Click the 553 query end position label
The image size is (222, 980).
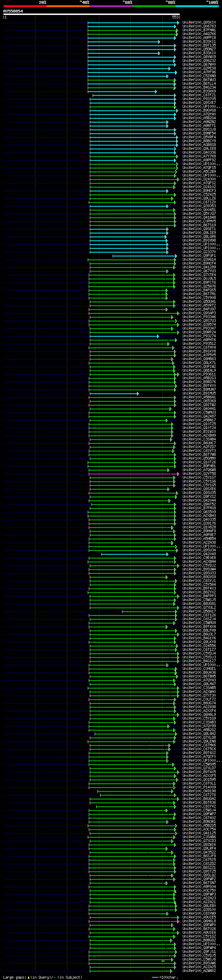[175, 17]
